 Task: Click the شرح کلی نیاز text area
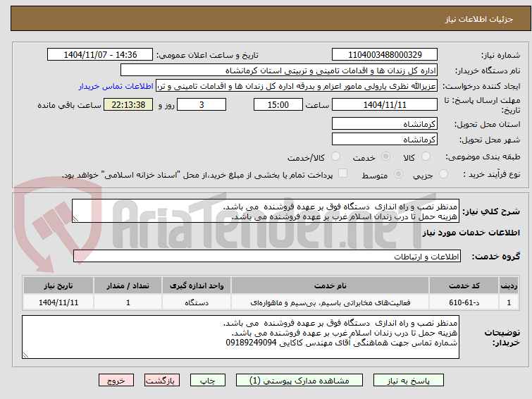(x=266, y=211)
